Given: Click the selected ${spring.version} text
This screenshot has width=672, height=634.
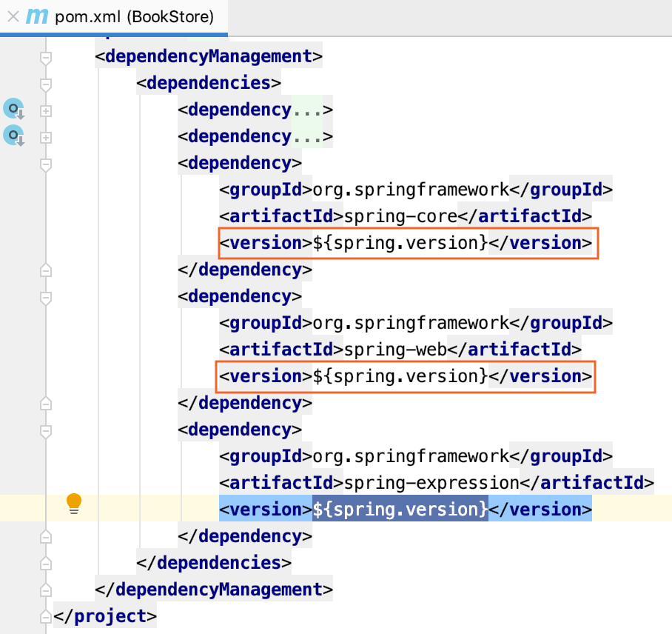Looking at the screenshot, I should 400,509.
